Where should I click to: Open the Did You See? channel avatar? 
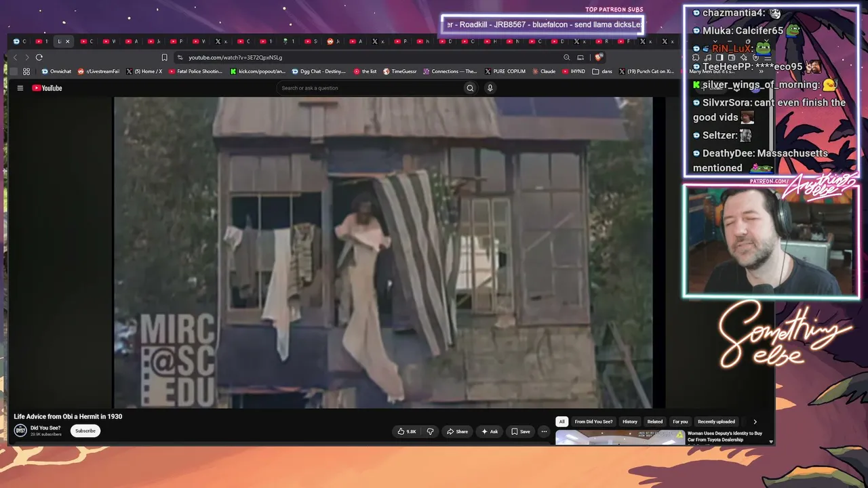(20, 430)
